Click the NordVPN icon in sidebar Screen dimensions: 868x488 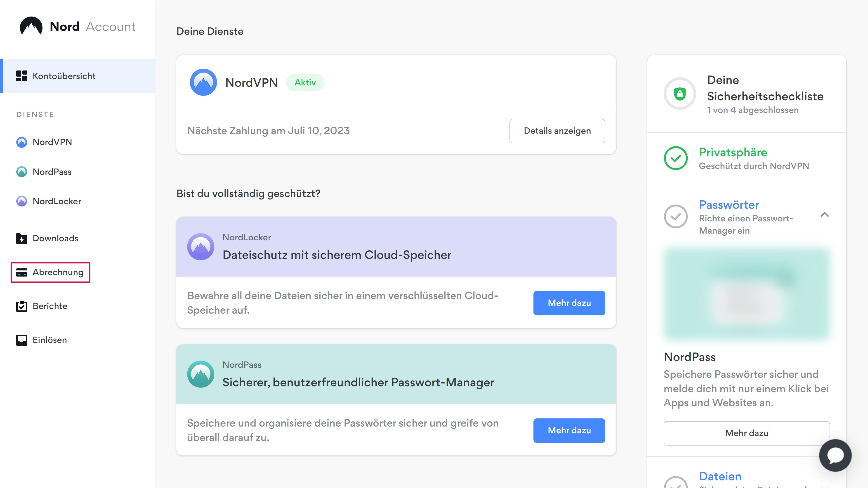pyautogui.click(x=21, y=142)
